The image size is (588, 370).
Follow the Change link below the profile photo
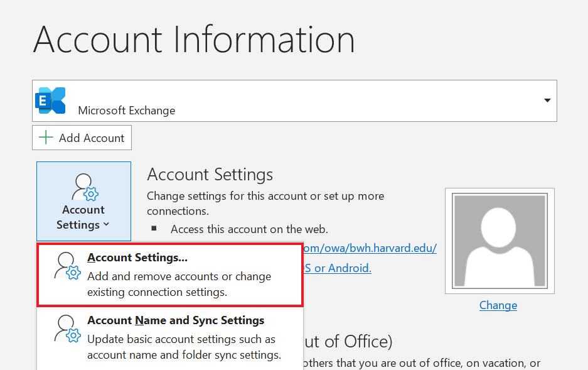[498, 305]
